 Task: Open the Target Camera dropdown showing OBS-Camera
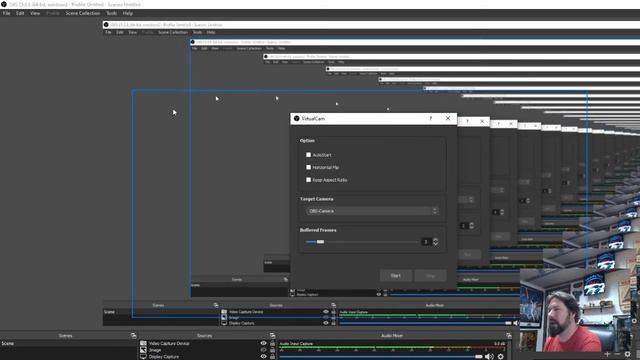[x=372, y=211]
